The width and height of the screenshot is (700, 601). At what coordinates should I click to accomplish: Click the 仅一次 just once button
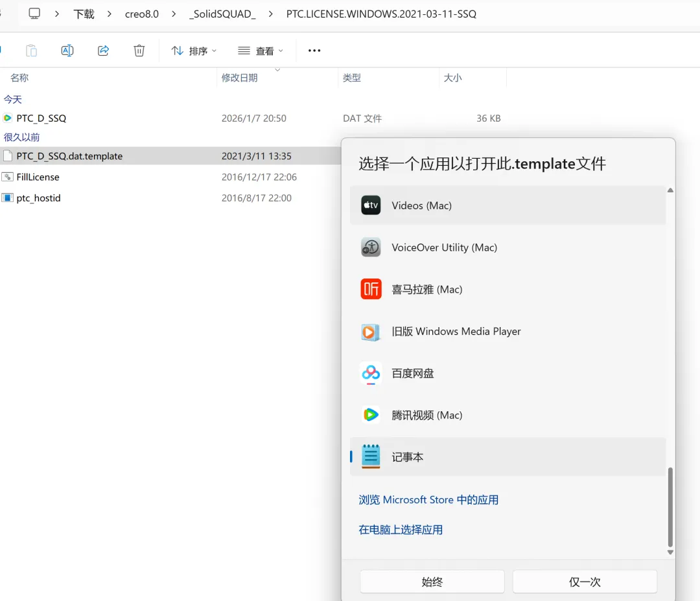coord(585,582)
